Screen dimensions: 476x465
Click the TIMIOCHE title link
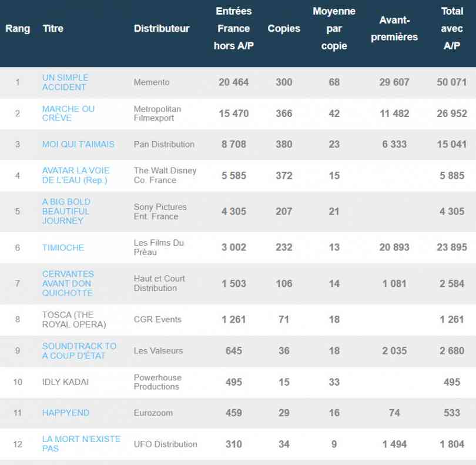point(63,247)
